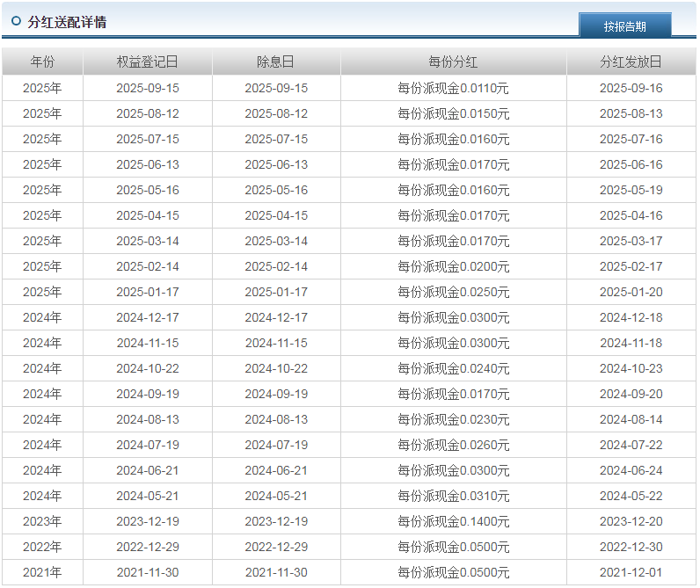Select registration date 2025-09-15
The width and height of the screenshot is (700, 588).
coord(148,88)
